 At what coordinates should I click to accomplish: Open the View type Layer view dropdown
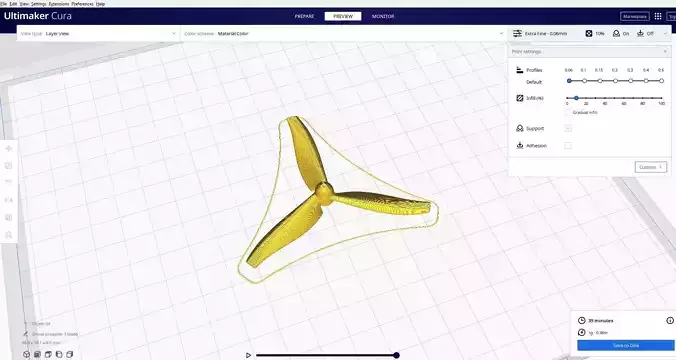click(99, 33)
